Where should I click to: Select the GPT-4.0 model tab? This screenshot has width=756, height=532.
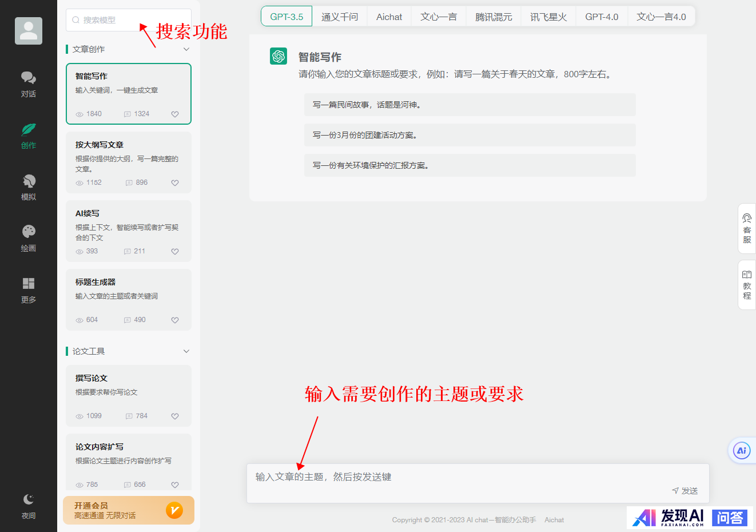coord(602,17)
